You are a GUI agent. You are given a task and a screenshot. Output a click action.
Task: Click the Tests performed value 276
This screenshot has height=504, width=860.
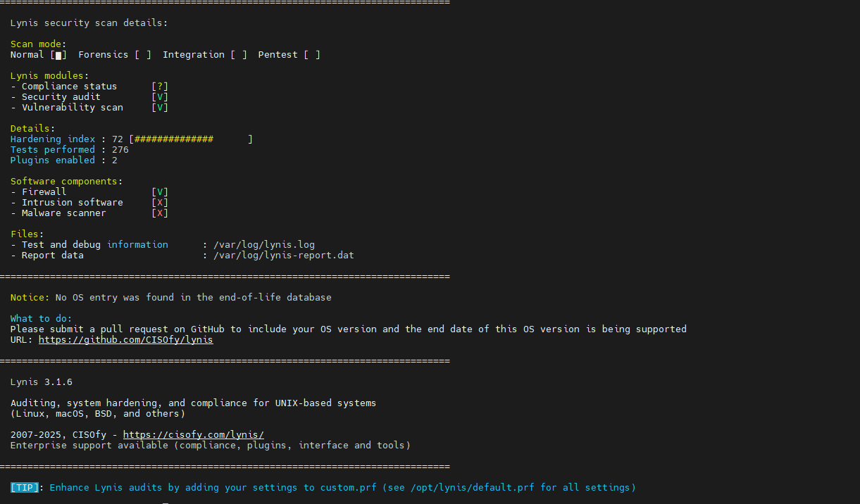click(120, 150)
